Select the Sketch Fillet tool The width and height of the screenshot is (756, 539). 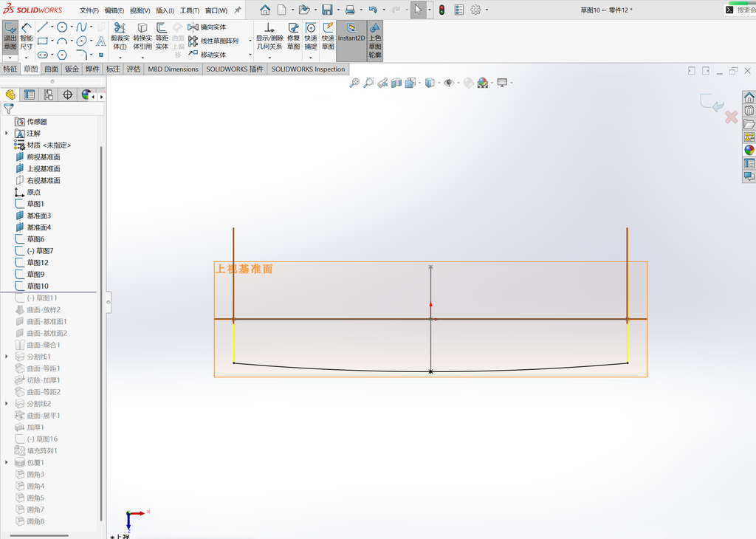(81, 55)
